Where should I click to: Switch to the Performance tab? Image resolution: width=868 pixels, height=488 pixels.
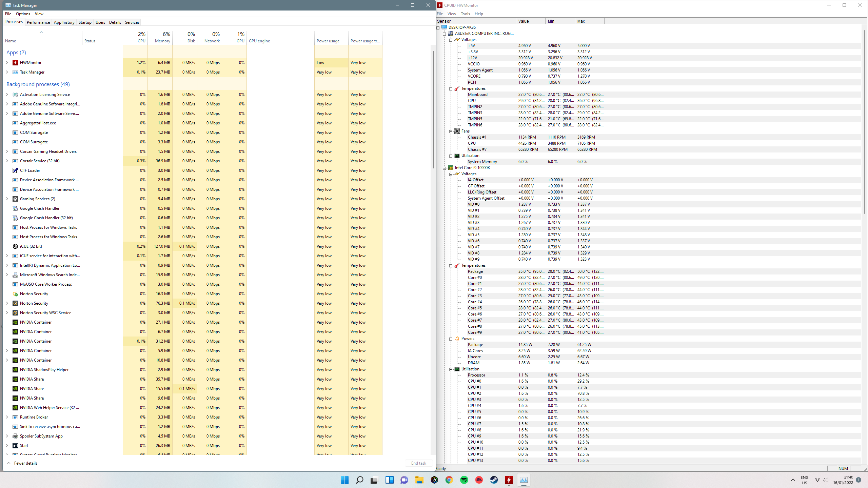tap(38, 22)
